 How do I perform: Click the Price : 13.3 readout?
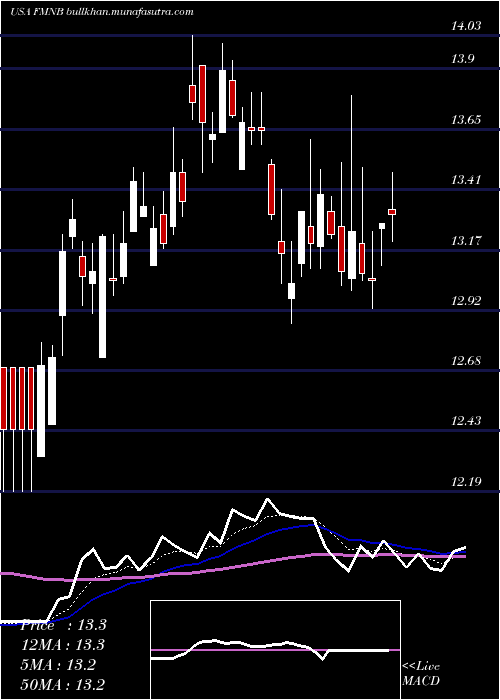tap(64, 625)
